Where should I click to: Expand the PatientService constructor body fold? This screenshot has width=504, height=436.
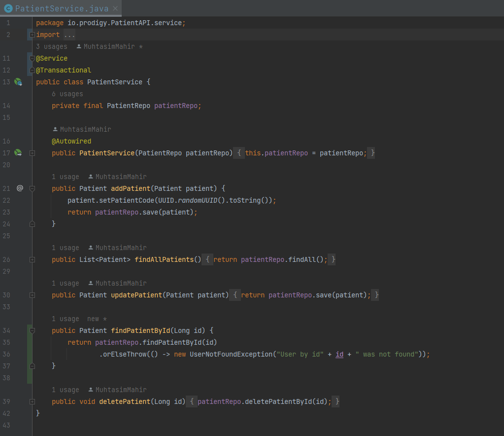click(x=32, y=153)
